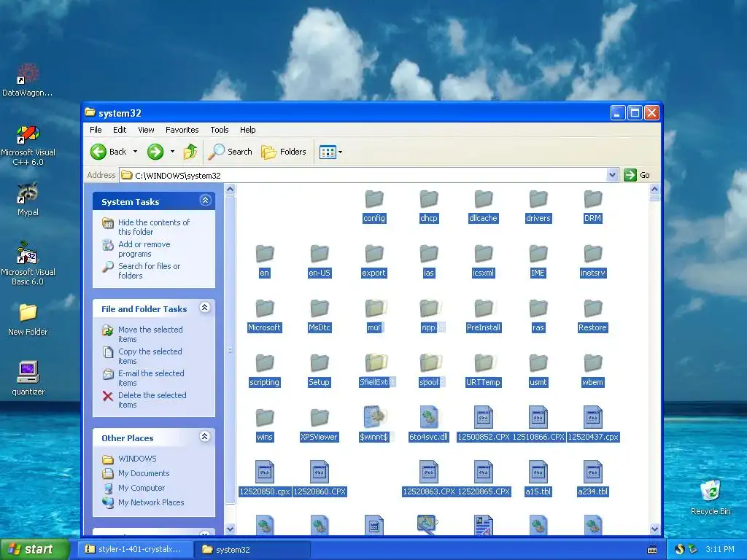
Task: Click E-mail the selected items link
Action: pyautogui.click(x=150, y=378)
